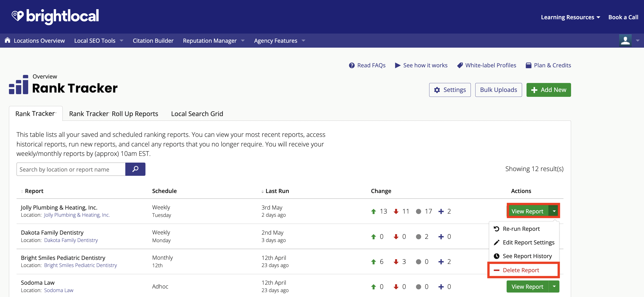Click the 'Overview' label above Rank Tracker

point(45,76)
